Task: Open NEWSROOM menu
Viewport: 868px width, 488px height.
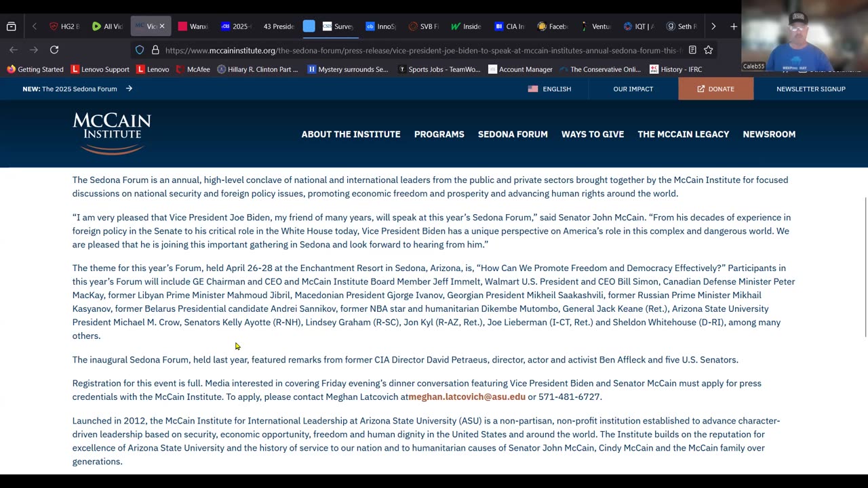Action: point(769,134)
